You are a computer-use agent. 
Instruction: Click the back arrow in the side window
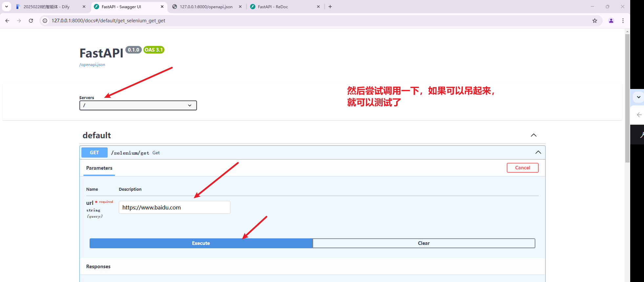click(639, 115)
